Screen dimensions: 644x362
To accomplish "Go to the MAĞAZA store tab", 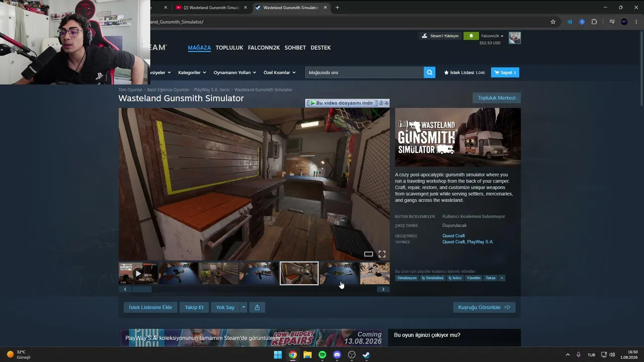I will [199, 48].
